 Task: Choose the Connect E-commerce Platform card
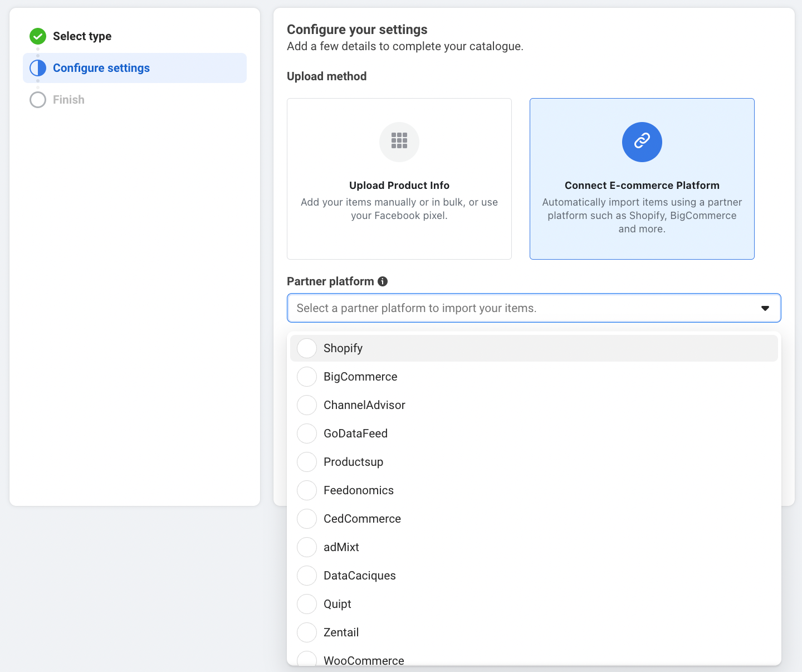[642, 179]
